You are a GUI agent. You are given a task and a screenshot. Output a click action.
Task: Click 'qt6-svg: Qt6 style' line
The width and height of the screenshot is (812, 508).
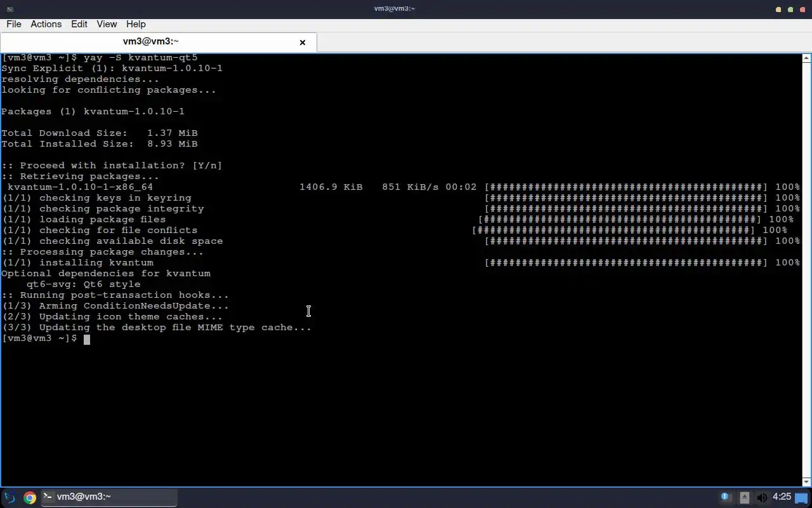coord(84,284)
